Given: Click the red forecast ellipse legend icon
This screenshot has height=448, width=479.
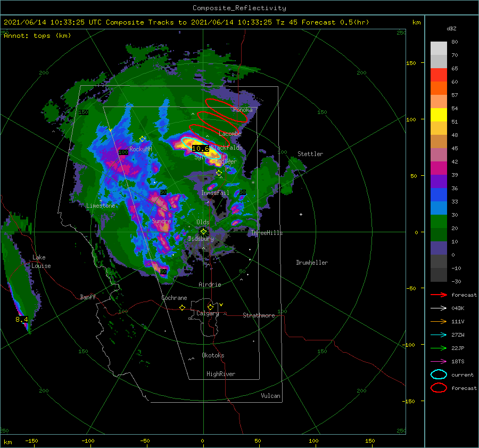Looking at the screenshot, I should point(439,388).
